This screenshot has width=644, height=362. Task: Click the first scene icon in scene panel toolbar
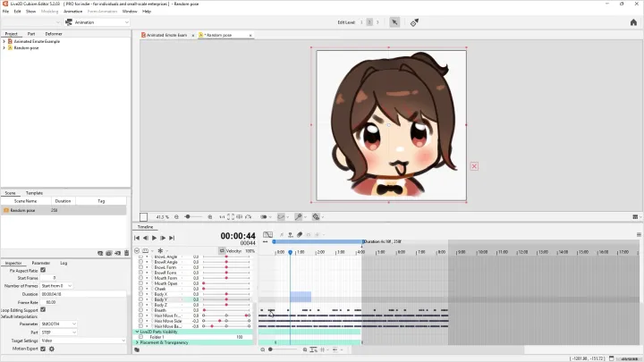pyautogui.click(x=100, y=253)
